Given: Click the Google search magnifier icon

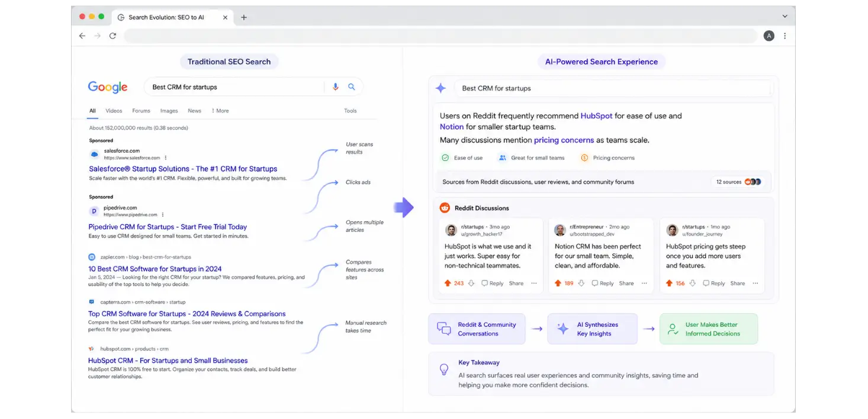Looking at the screenshot, I should pos(352,87).
